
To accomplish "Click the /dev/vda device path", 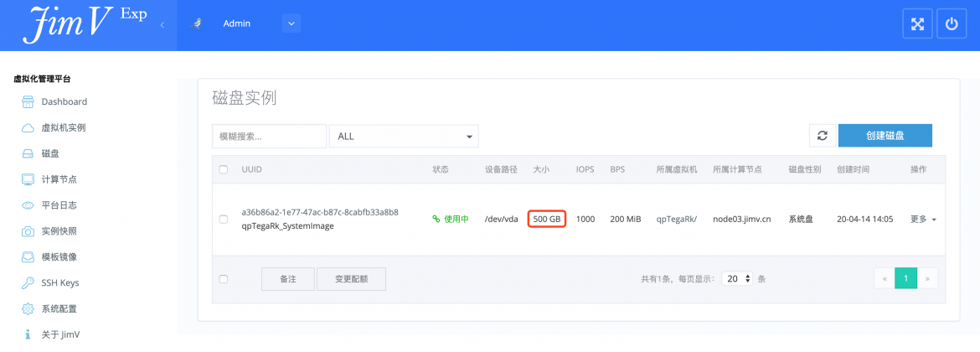I will click(501, 220).
